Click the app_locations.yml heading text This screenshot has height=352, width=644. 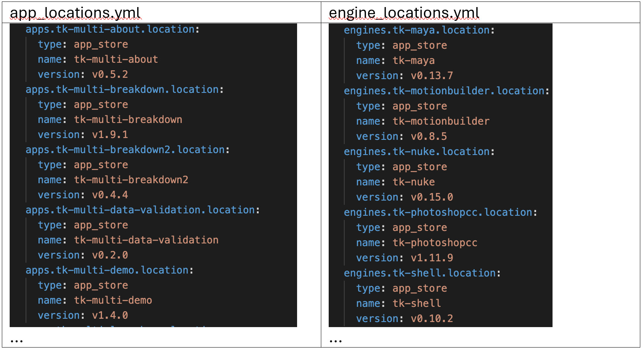coord(75,13)
